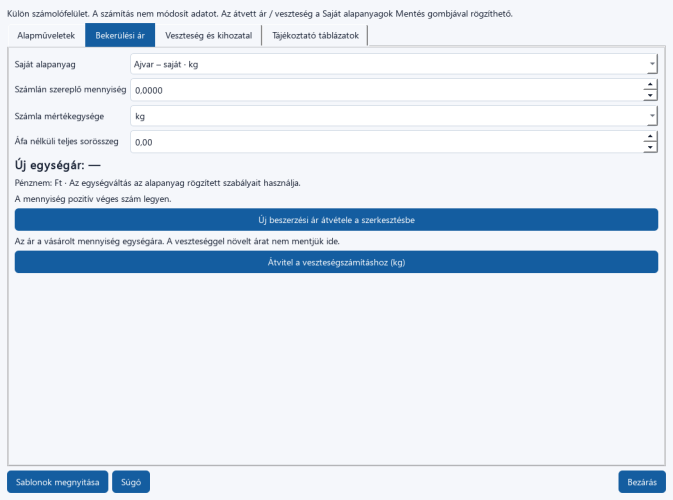Open templates with Sablonok megnyitása
This screenshot has width=673, height=500.
pyautogui.click(x=58, y=482)
